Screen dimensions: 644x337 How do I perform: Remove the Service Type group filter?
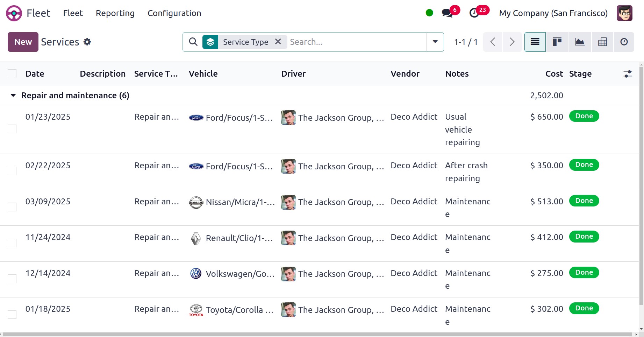tap(278, 42)
